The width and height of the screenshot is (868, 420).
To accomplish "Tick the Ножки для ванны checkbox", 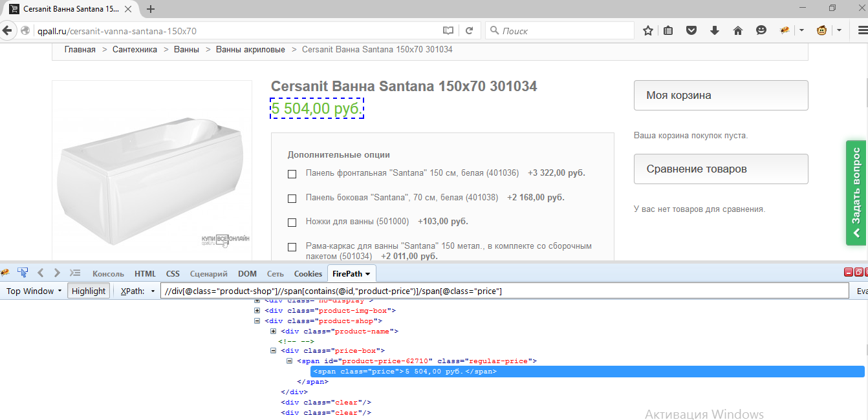I will (292, 222).
